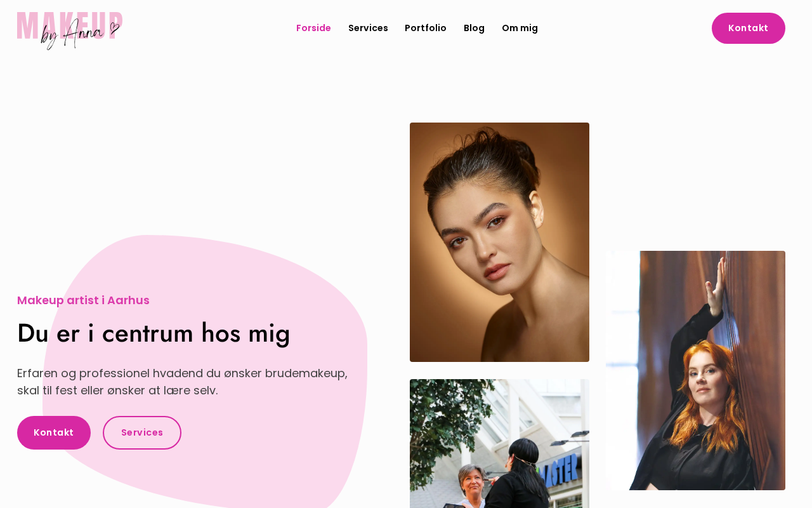Click the Makeup by Anna logo
The image size is (812, 508).
point(70,30)
